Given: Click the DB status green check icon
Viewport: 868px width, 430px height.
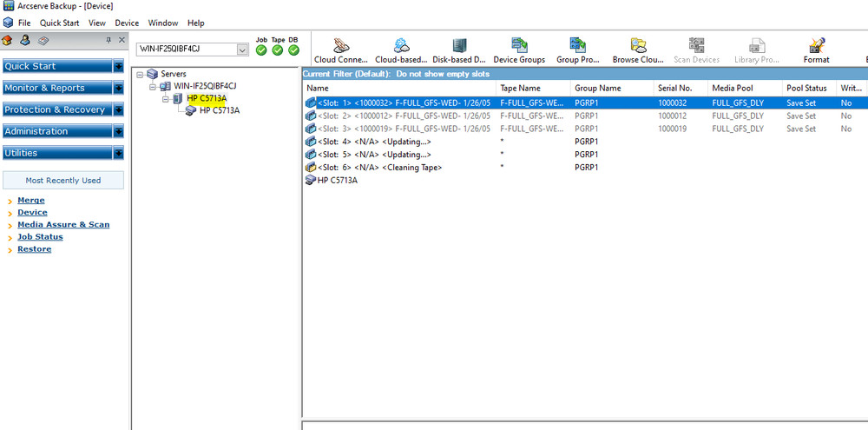Looking at the screenshot, I should point(294,50).
